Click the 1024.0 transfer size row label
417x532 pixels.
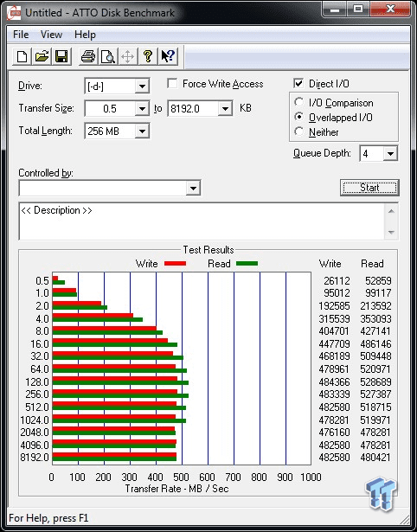(x=35, y=420)
